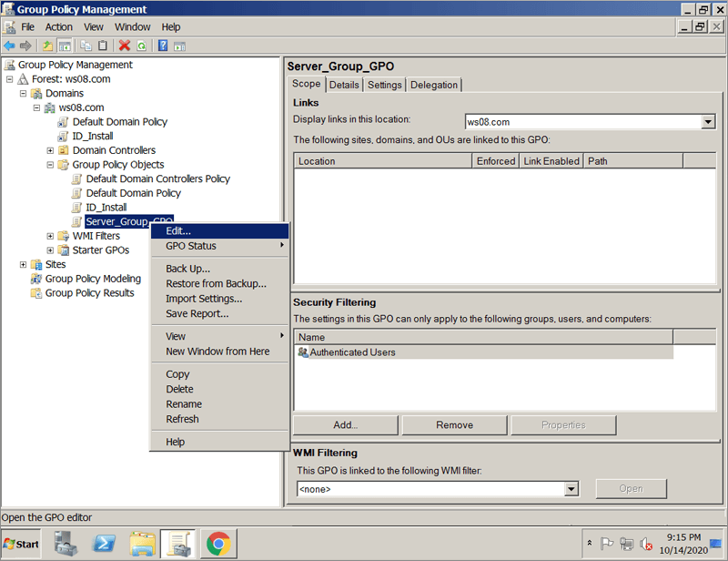Choose Edit... from the context menu
Image resolution: width=728 pixels, height=561 pixels.
[x=219, y=231]
